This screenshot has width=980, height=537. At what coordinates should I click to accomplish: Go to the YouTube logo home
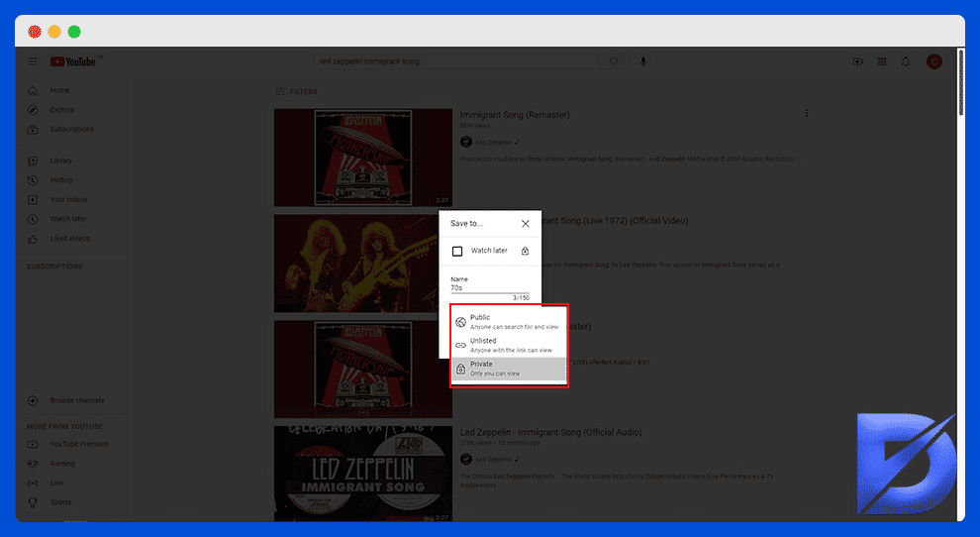coord(73,61)
